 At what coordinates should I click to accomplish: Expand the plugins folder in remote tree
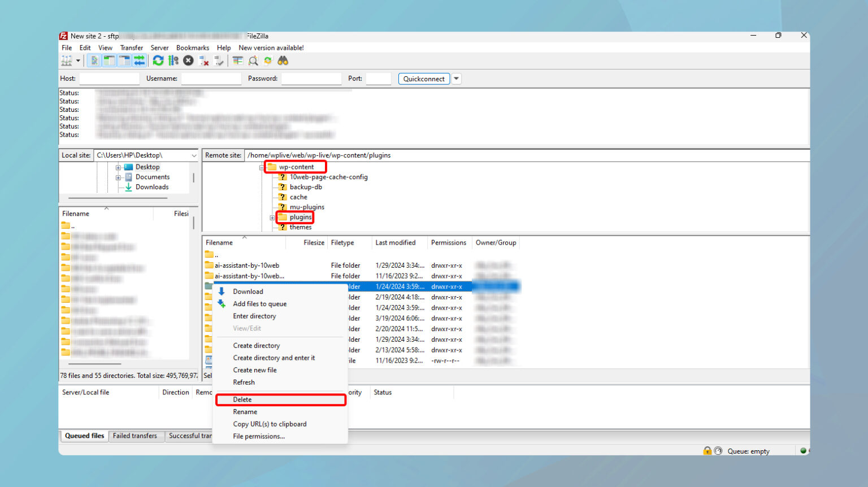[272, 217]
